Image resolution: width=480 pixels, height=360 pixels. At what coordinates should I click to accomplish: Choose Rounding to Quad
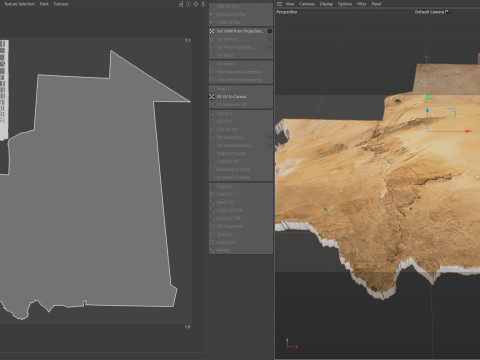(240, 177)
